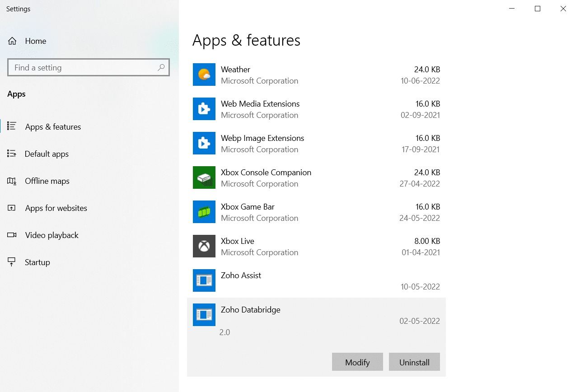571x392 pixels.
Task: Go to Offline maps settings
Action: [47, 181]
